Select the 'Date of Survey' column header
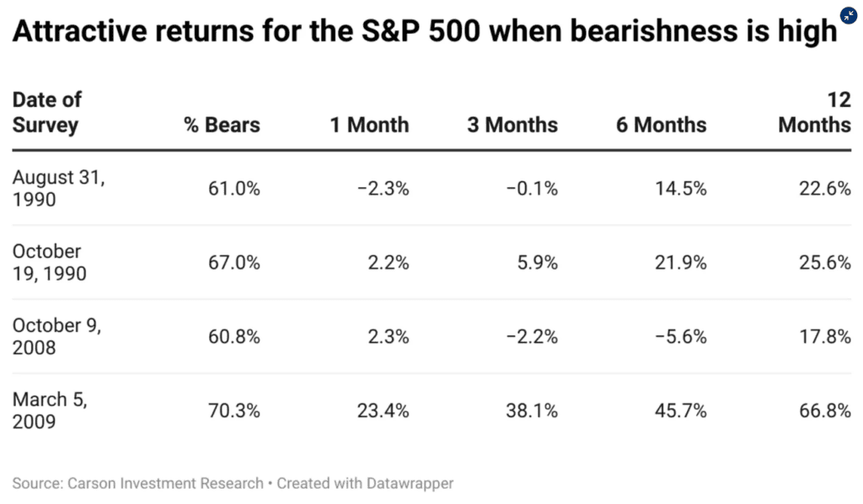Screen dimensions: 863x504 click(46, 112)
